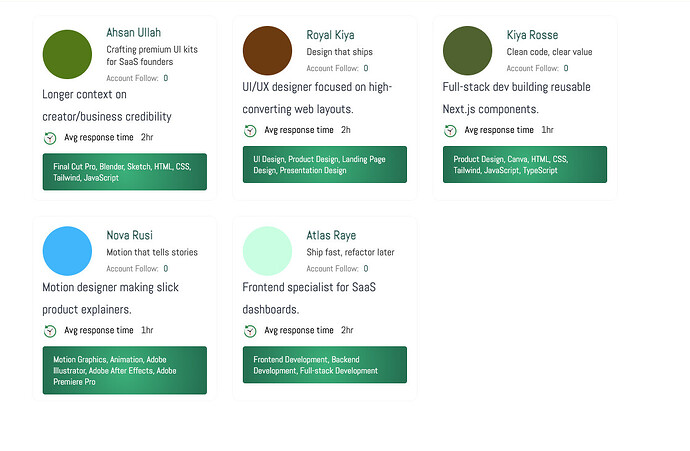
Task: Click Nova Rusi's blue avatar
Action: click(68, 251)
